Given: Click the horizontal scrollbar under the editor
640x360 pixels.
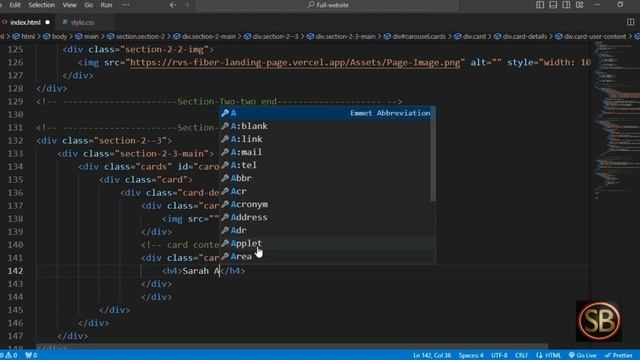Looking at the screenshot, I should click(x=292, y=346).
